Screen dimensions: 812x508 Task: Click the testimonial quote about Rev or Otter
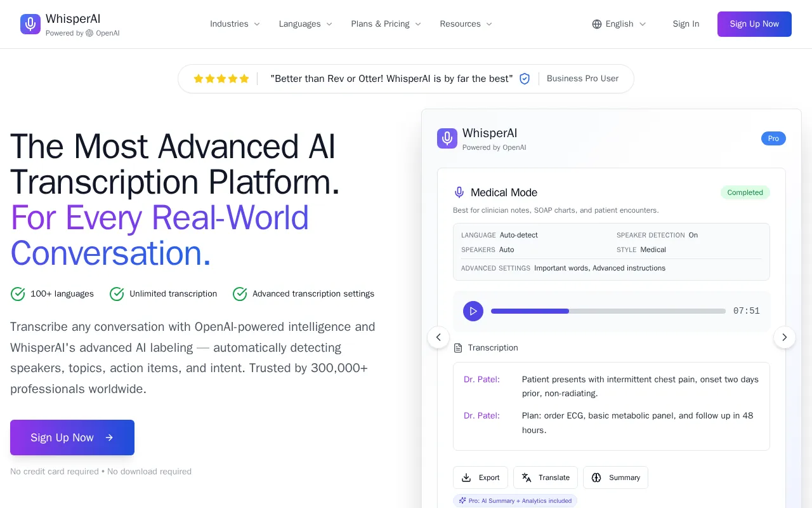(x=391, y=79)
